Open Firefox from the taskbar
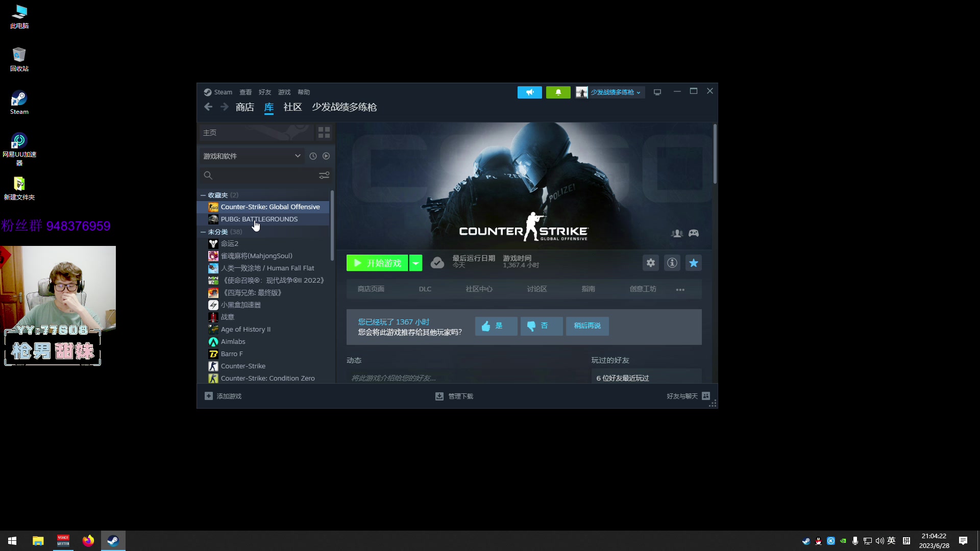Image resolution: width=980 pixels, height=551 pixels. point(88,541)
